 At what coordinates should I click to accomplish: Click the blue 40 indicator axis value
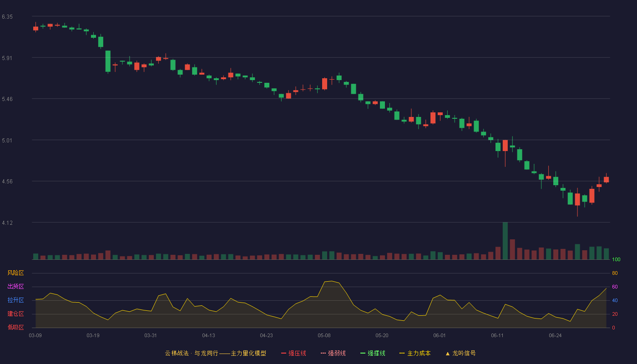pyautogui.click(x=615, y=301)
